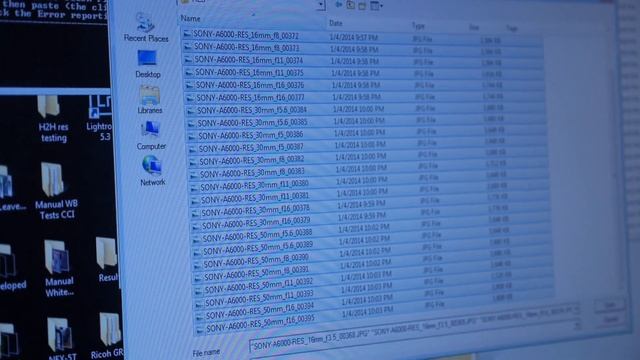Select file SONY-A6000-RES_50mm_f8_00390

[x=257, y=260]
